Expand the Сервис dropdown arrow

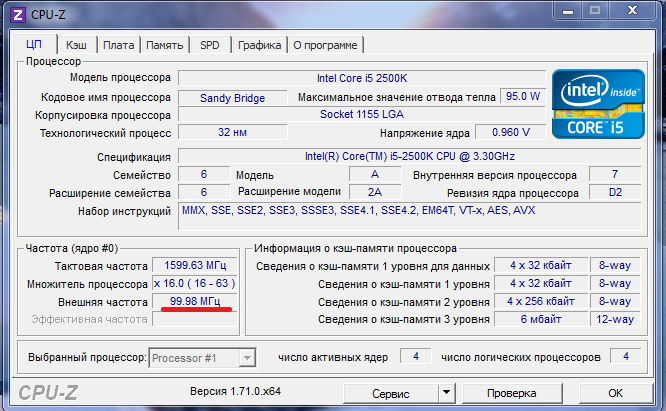click(446, 393)
